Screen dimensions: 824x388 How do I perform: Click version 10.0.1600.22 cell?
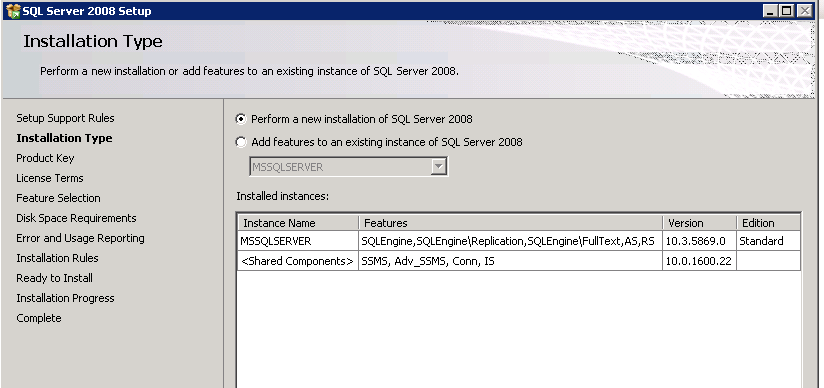[x=699, y=261]
